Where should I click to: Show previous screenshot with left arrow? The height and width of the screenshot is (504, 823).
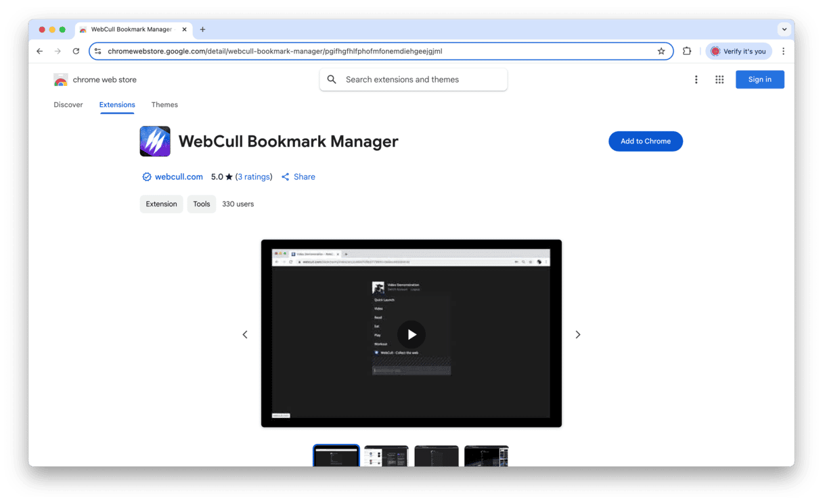(x=245, y=335)
